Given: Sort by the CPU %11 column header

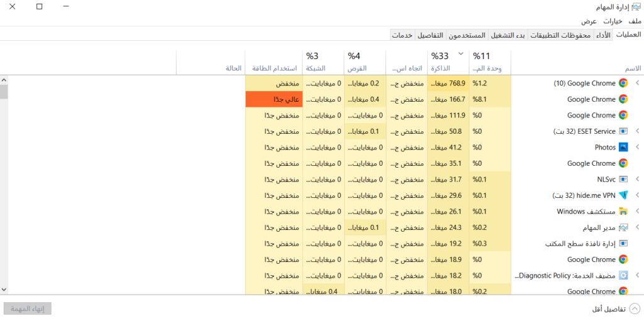Looking at the screenshot, I should (489, 62).
